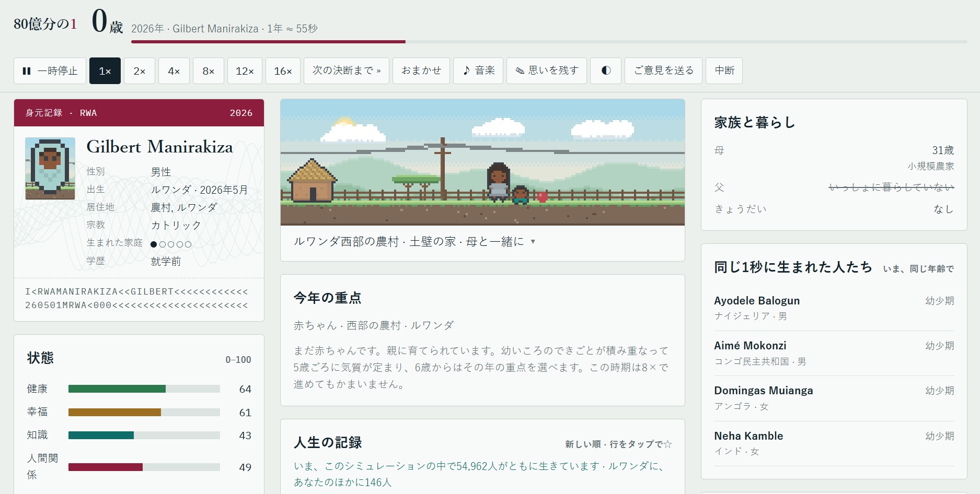Click the 生まれた家庭 rating dots
The image size is (980, 494).
click(171, 244)
